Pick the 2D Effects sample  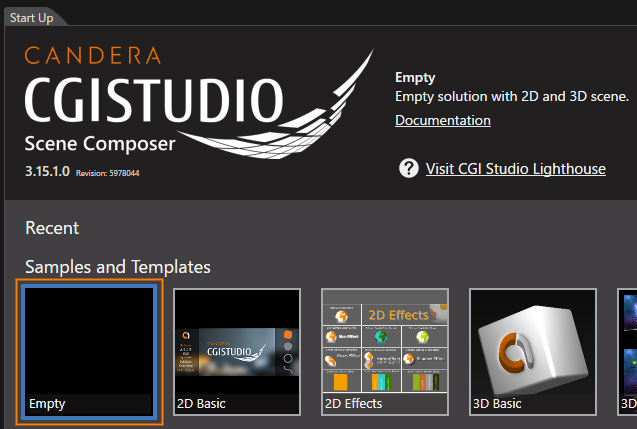tap(385, 352)
